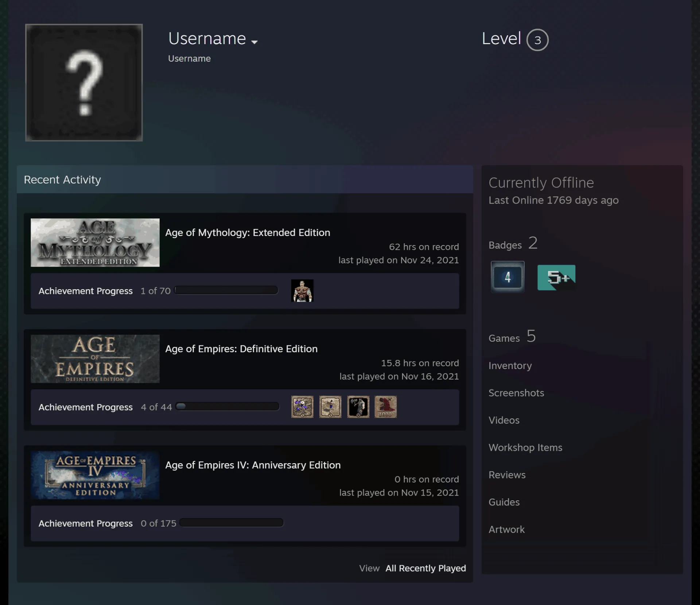Open the Badges 2 link
The width and height of the screenshot is (700, 605).
(x=513, y=243)
